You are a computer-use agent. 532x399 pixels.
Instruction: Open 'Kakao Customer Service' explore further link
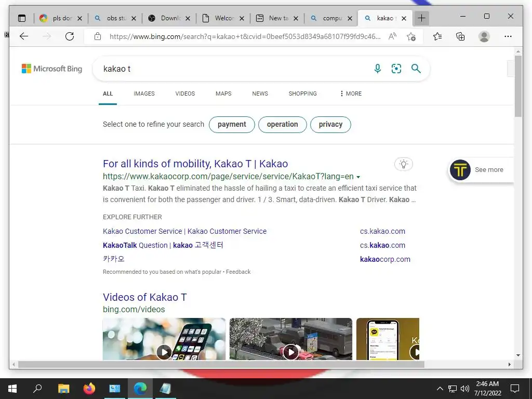(184, 231)
